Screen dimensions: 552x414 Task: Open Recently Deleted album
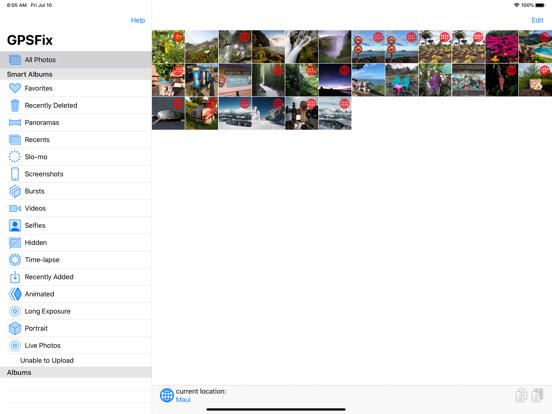pyautogui.click(x=76, y=105)
